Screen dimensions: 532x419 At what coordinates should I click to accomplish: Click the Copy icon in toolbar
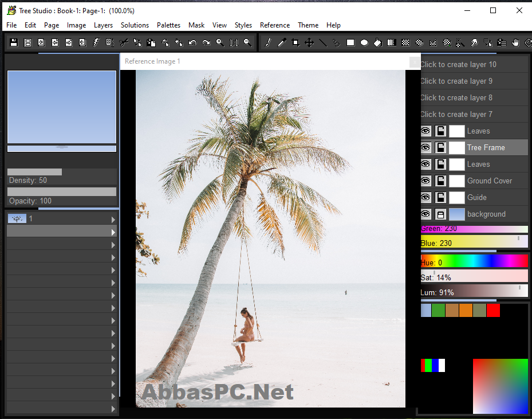[137, 42]
